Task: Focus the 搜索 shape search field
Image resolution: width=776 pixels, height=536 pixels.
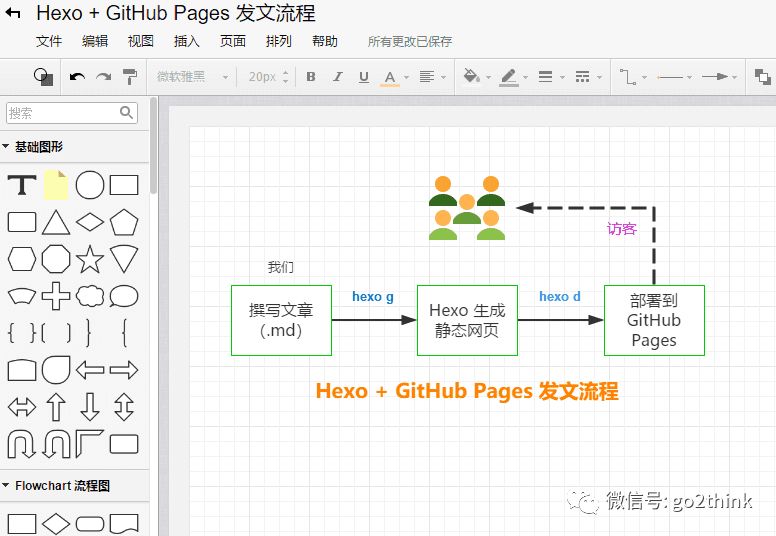Action: (x=72, y=113)
